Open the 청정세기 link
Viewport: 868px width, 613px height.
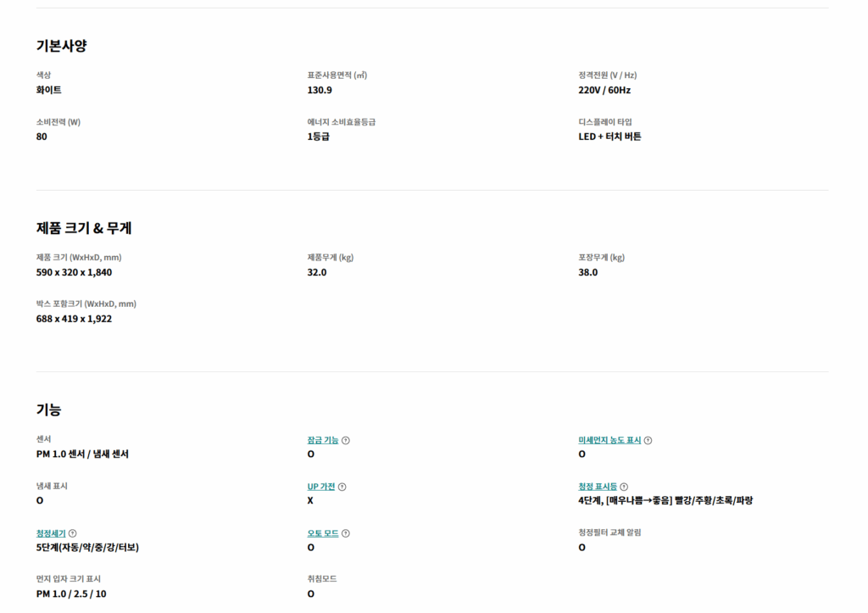(x=51, y=533)
